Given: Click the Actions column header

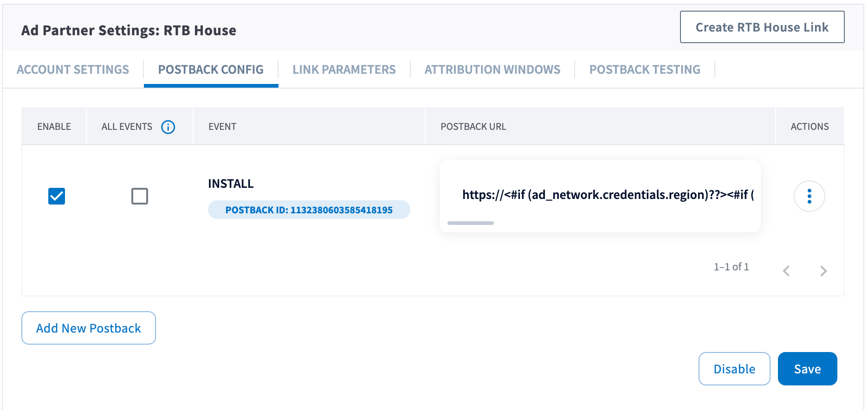Looking at the screenshot, I should coord(810,127).
